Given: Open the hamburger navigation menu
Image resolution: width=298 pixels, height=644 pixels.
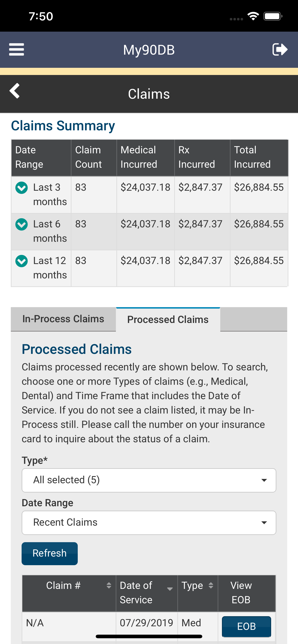Looking at the screenshot, I should click(17, 49).
